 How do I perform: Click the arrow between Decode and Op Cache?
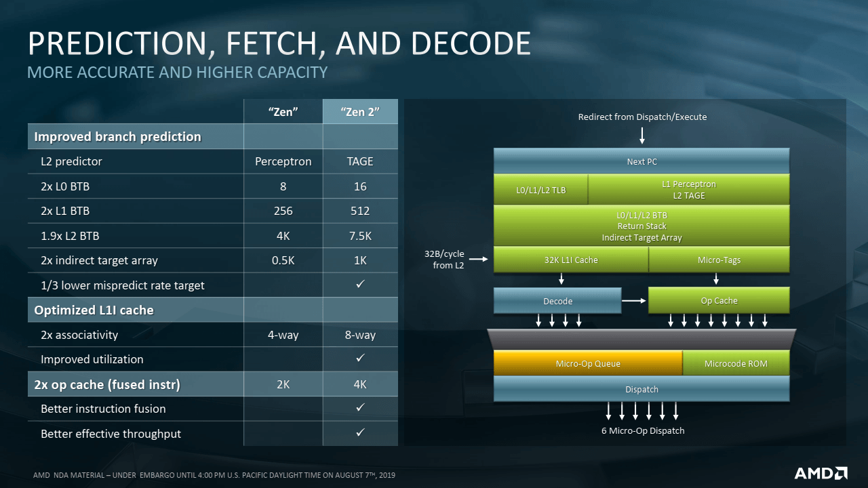pyautogui.click(x=635, y=300)
